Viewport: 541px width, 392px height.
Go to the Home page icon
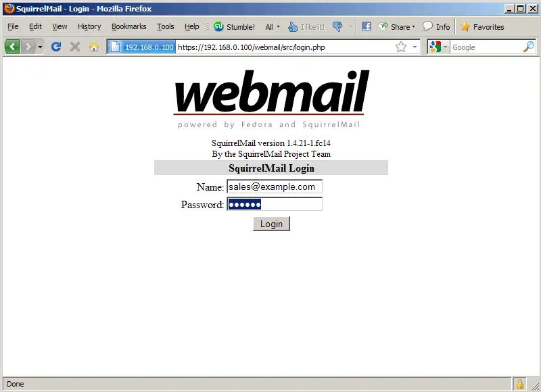tap(94, 47)
